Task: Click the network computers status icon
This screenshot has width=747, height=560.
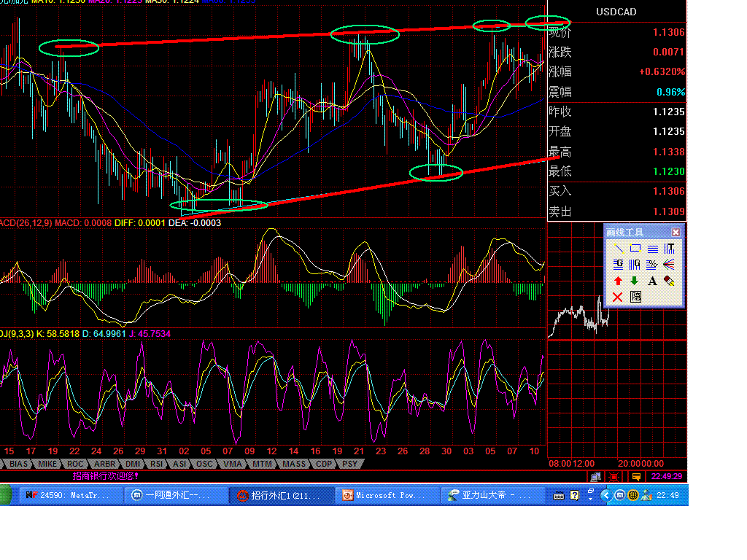Action: tap(595, 476)
